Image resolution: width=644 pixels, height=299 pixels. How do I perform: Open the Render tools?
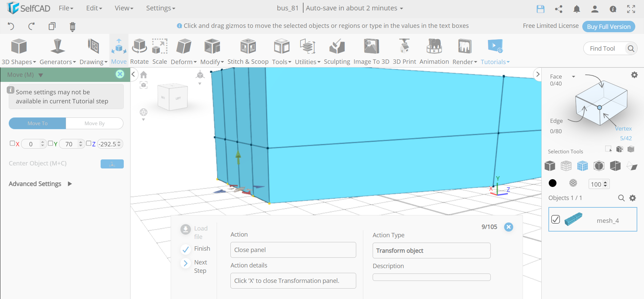point(465,51)
